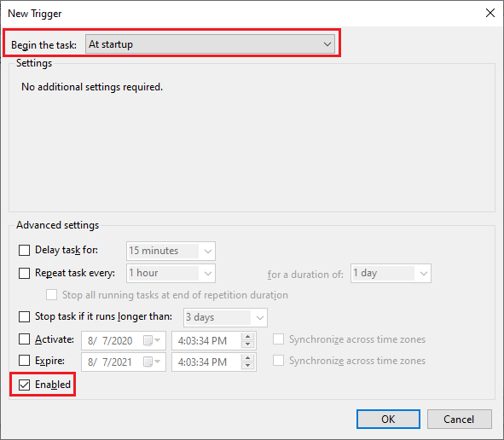This screenshot has width=504, height=440.
Task: Confirm the trigger with OK
Action: pos(388,420)
